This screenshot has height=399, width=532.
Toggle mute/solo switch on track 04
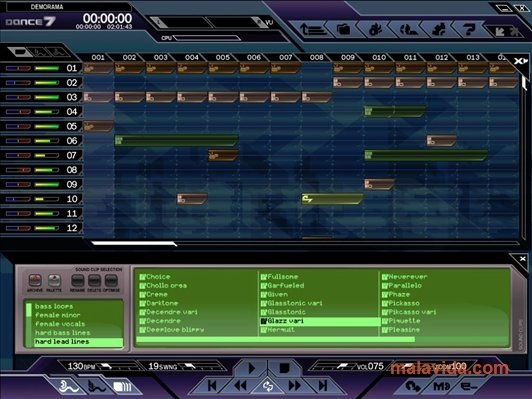[18, 112]
